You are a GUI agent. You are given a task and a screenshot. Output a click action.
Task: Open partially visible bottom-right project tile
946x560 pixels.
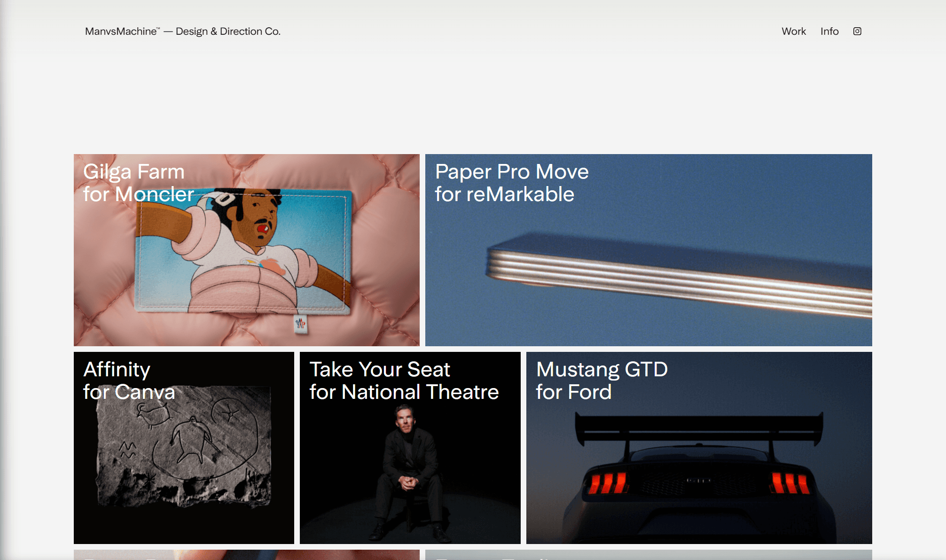coord(648,555)
